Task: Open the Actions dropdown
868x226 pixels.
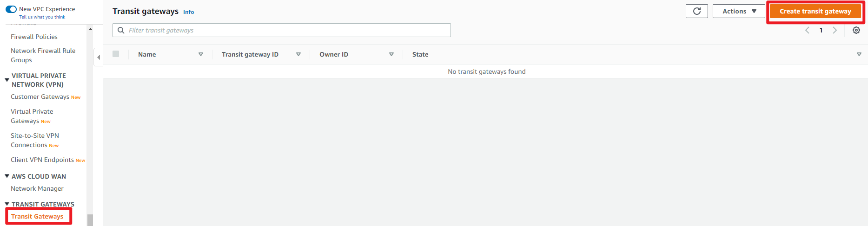Action: [x=739, y=11]
